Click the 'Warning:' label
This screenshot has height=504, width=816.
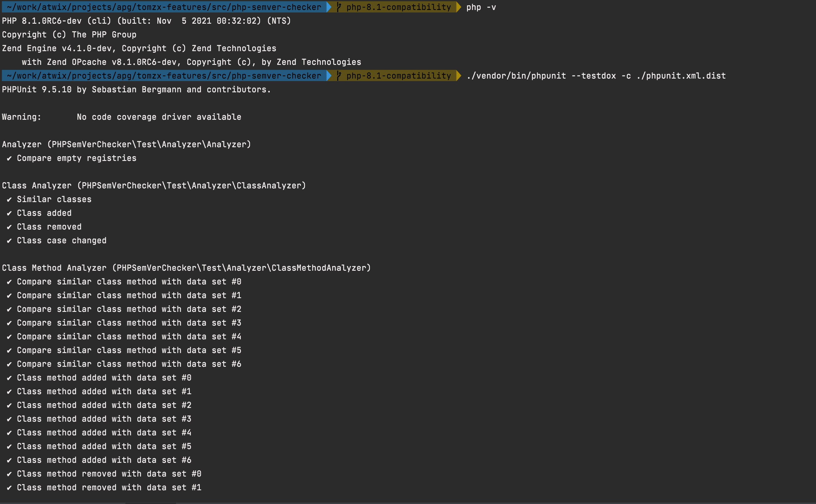(22, 117)
